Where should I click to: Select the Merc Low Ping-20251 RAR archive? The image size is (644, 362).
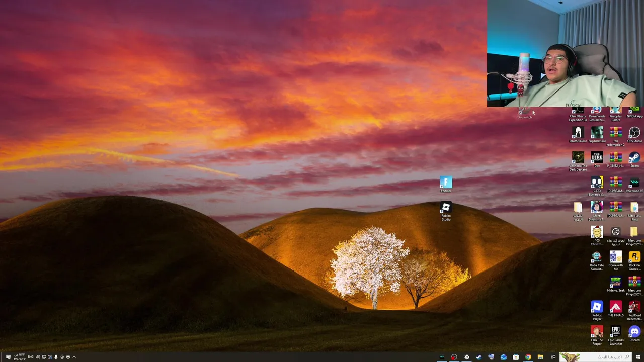pos(634,286)
